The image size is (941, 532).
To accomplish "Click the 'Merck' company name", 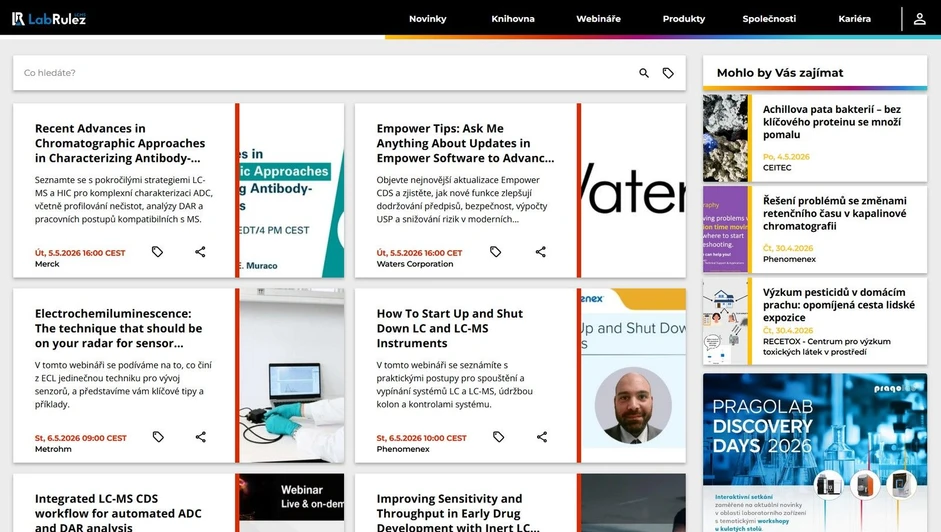I will (x=47, y=264).
